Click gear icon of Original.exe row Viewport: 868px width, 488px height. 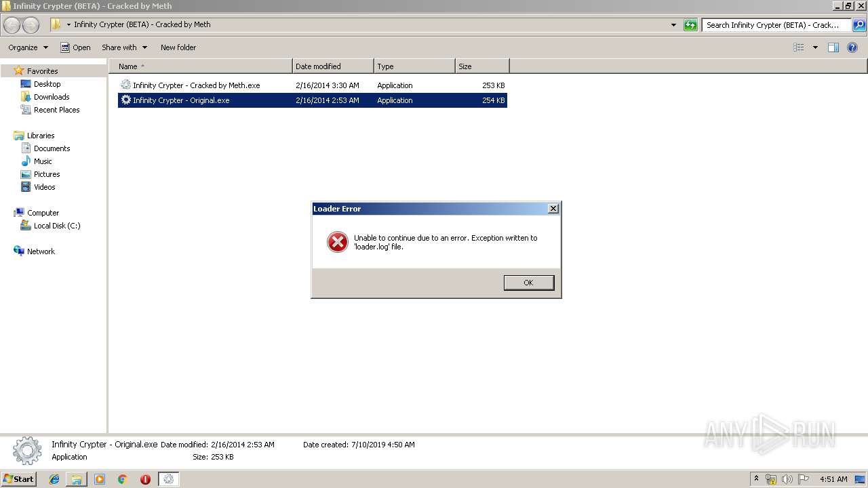pos(125,100)
